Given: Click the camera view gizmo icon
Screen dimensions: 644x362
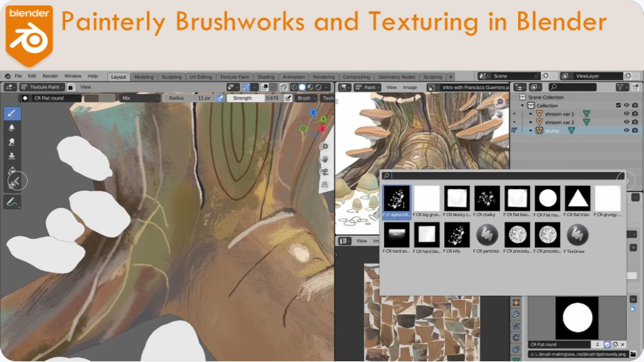Looking at the screenshot, I should click(324, 172).
